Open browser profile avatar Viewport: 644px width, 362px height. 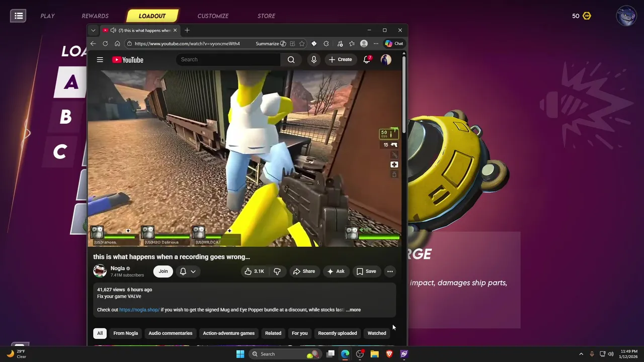click(364, 44)
